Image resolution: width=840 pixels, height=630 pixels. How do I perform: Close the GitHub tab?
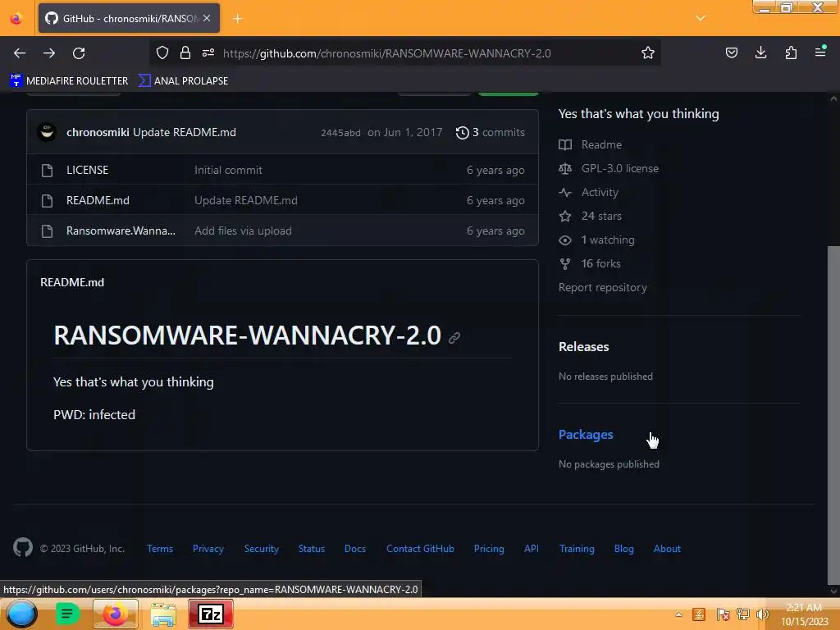(207, 18)
